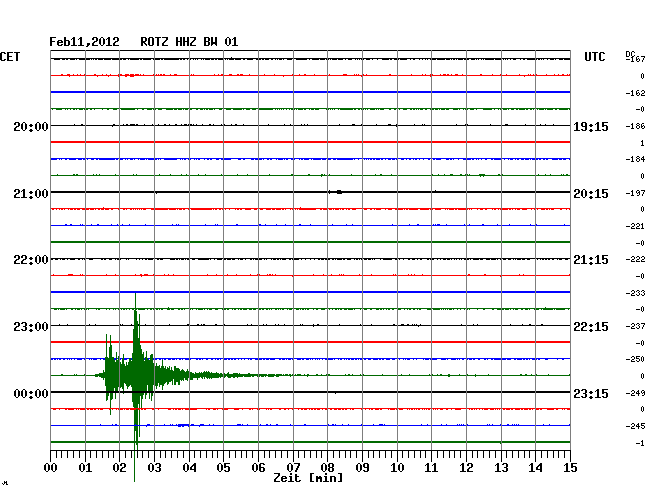Select minute tick label 03
This screenshot has width=650, height=494.
click(154, 468)
